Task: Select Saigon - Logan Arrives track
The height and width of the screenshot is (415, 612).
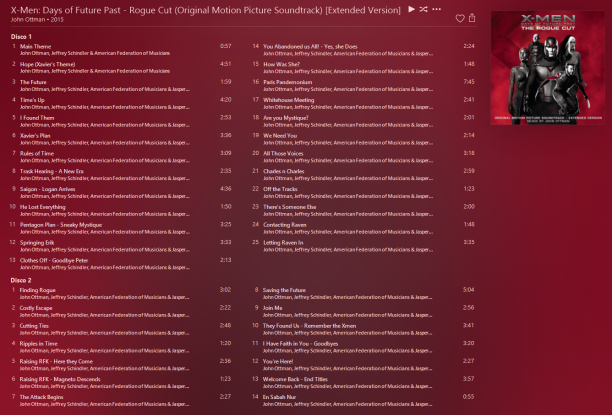Action: (48, 189)
